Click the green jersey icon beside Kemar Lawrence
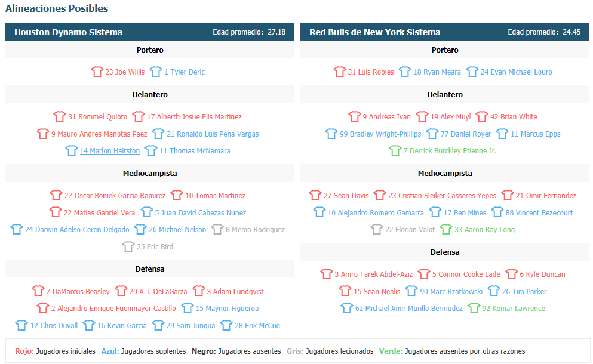Screen dimensions: 593x364 [x=474, y=308]
